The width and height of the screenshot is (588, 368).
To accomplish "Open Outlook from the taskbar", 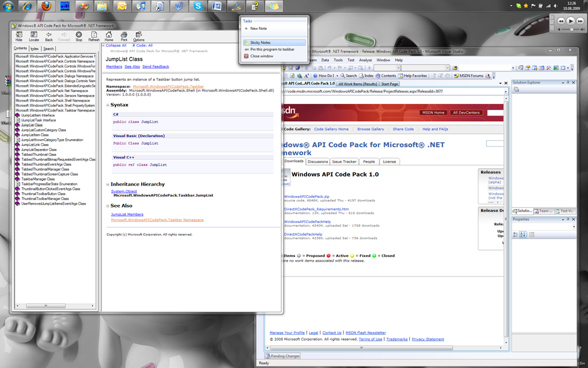I will (x=122, y=6).
